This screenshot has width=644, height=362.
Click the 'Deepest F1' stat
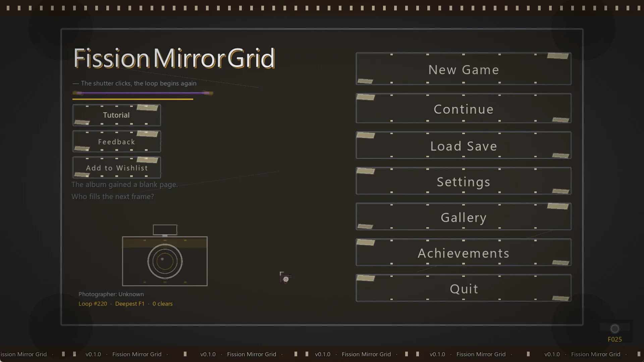[130, 304]
